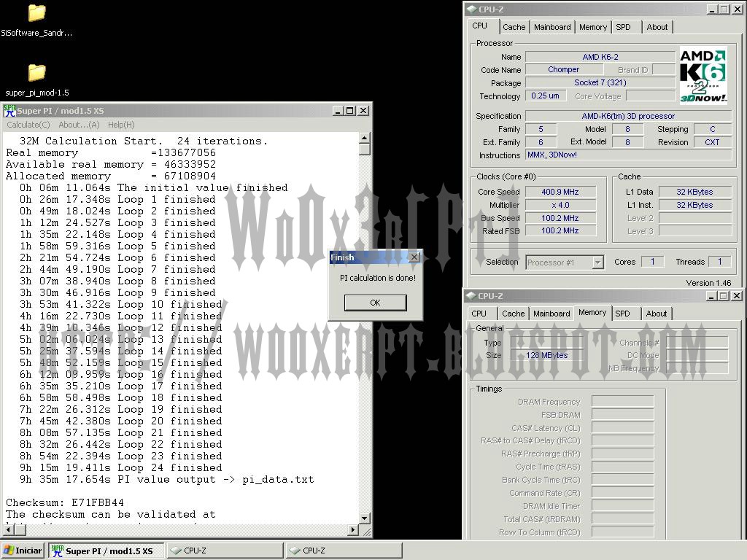
Task: Maximize the Super PI window
Action: click(349, 111)
